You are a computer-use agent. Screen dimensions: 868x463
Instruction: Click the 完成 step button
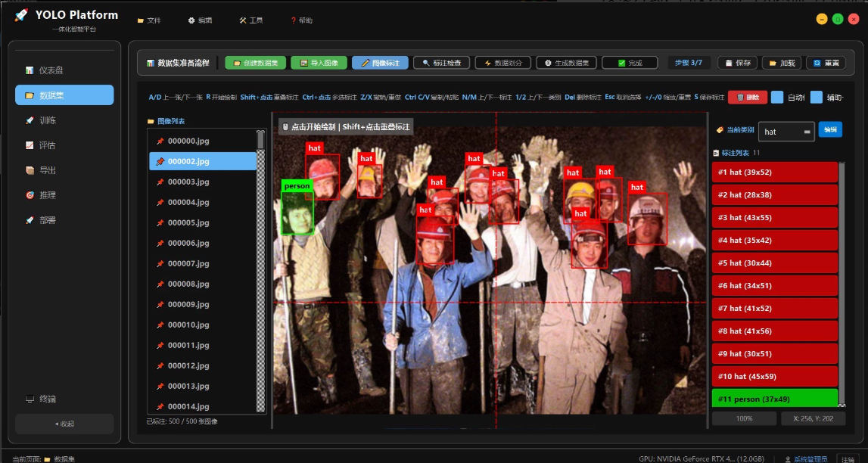click(630, 63)
